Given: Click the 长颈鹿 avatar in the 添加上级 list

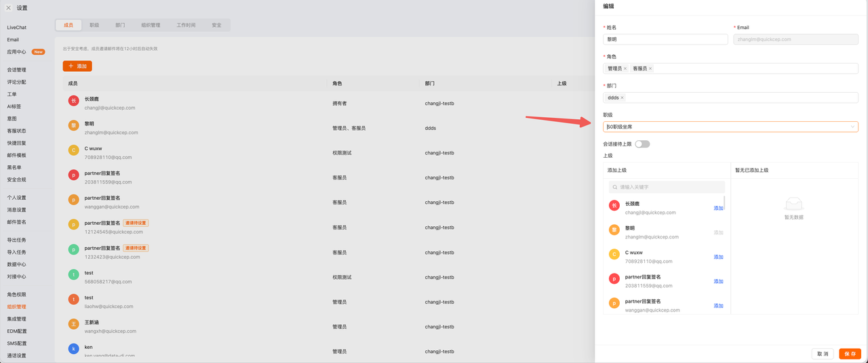Looking at the screenshot, I should (x=614, y=205).
